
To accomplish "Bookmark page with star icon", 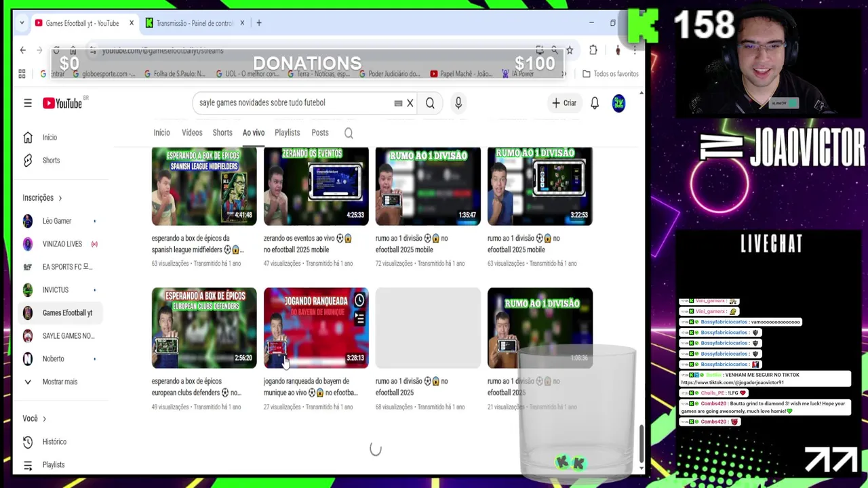I will coord(570,50).
